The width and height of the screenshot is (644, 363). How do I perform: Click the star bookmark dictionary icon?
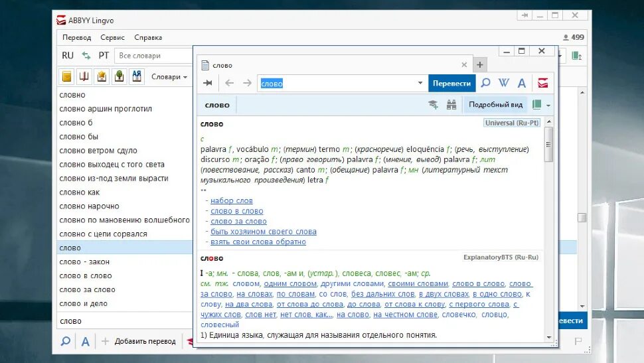point(102,76)
